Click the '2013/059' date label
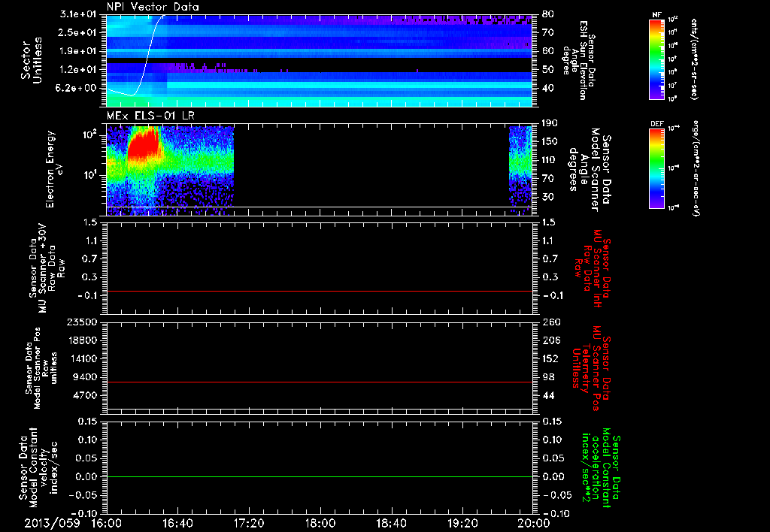 tap(52, 523)
